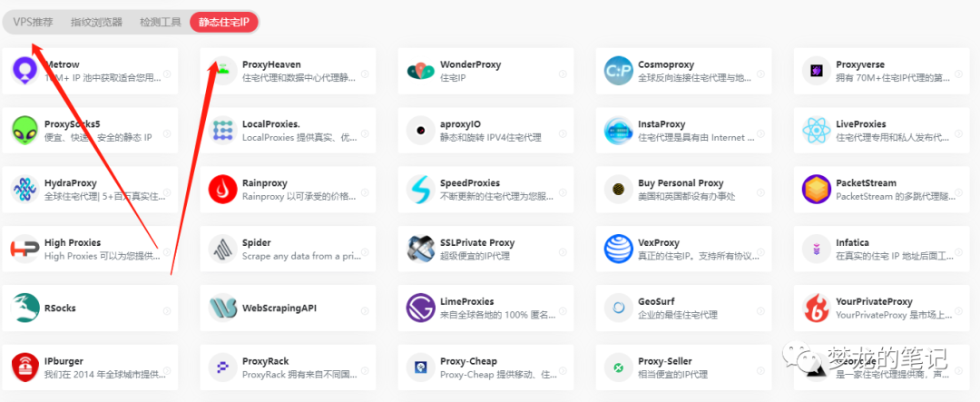Click the arrow button on Proxy-Cheap card
This screenshot has height=402, width=980.
563,370
